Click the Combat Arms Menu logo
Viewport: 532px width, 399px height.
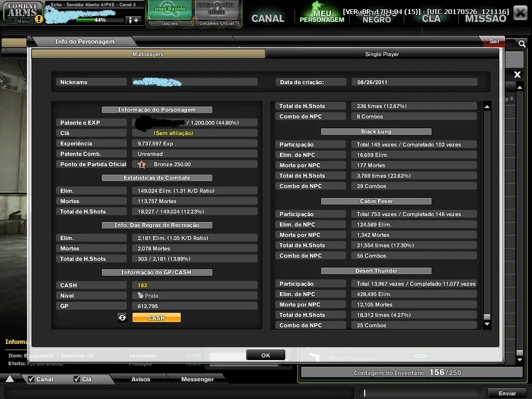(x=23, y=12)
